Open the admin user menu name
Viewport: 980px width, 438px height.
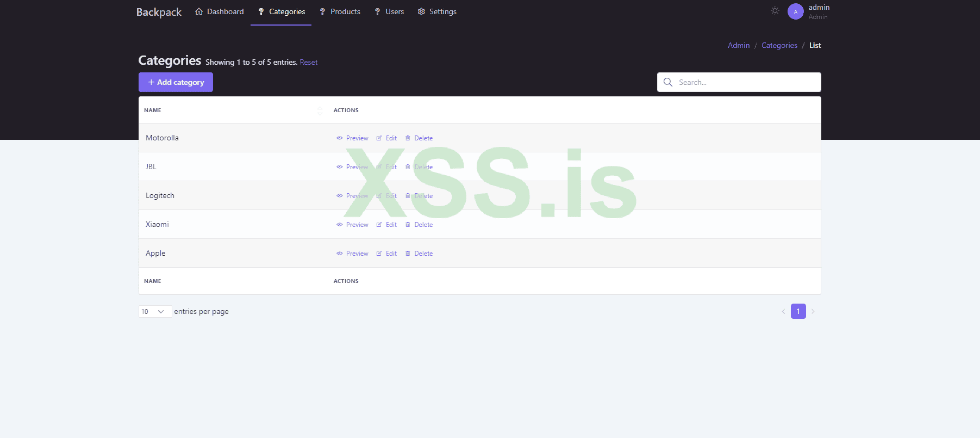pos(819,7)
